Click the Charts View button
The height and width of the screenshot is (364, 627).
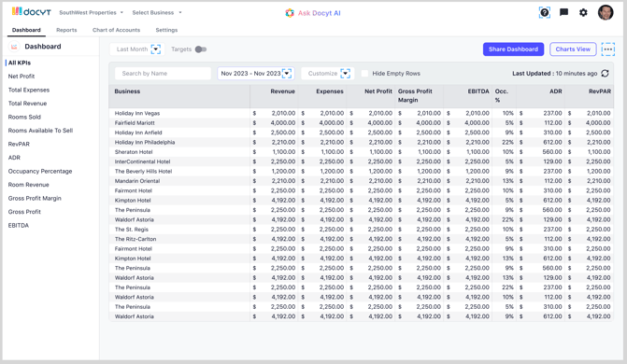573,49
